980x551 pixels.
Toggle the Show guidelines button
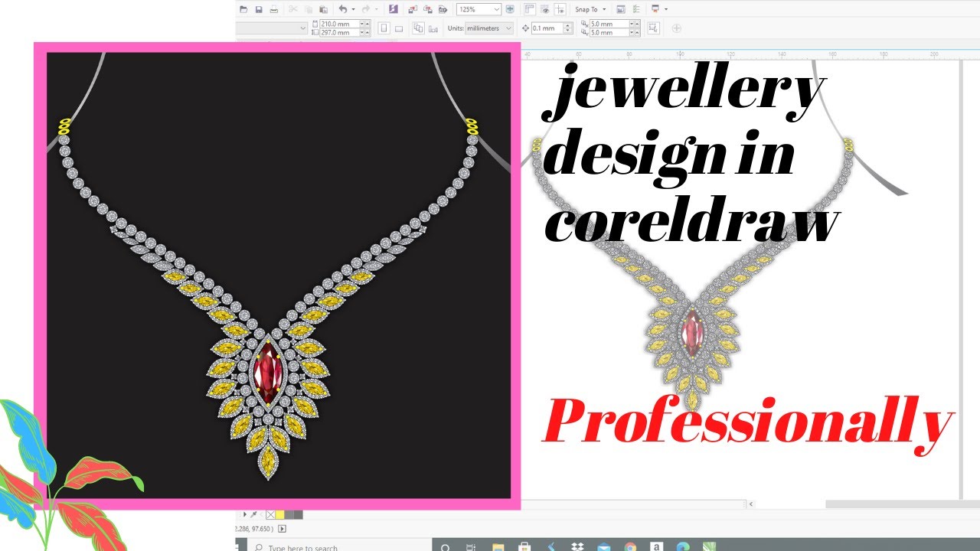(x=560, y=9)
